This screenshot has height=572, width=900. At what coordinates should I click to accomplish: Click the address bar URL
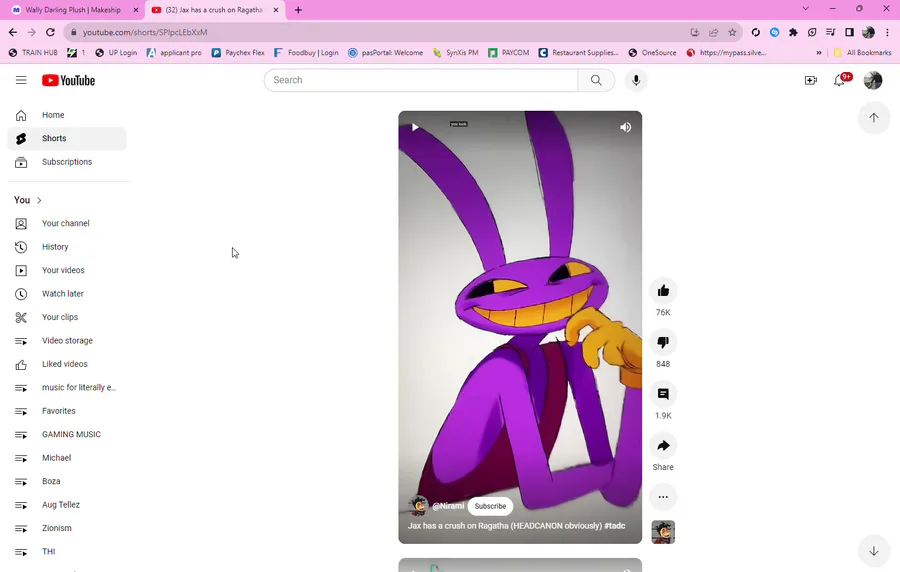click(145, 33)
